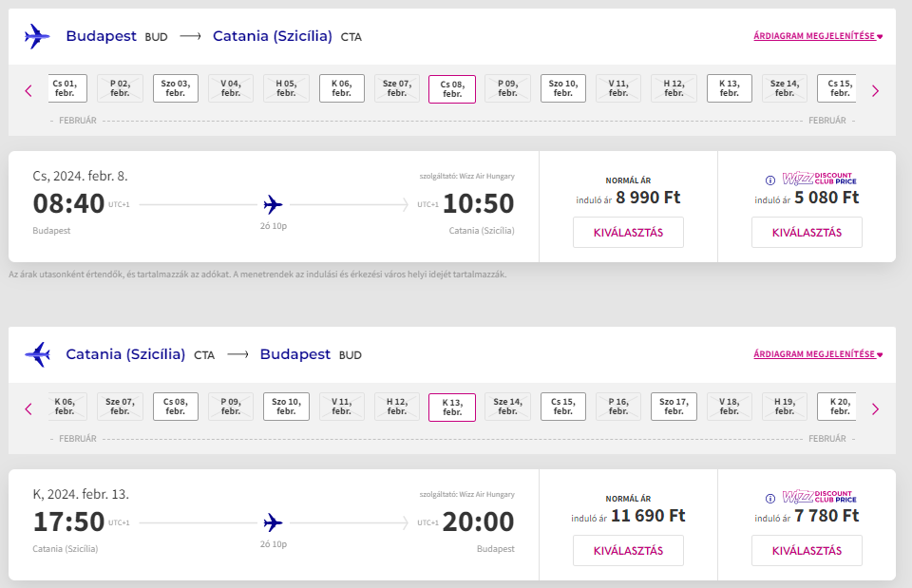Select outbound date Szo 03, febr.
This screenshot has width=912, height=588.
coord(176,88)
